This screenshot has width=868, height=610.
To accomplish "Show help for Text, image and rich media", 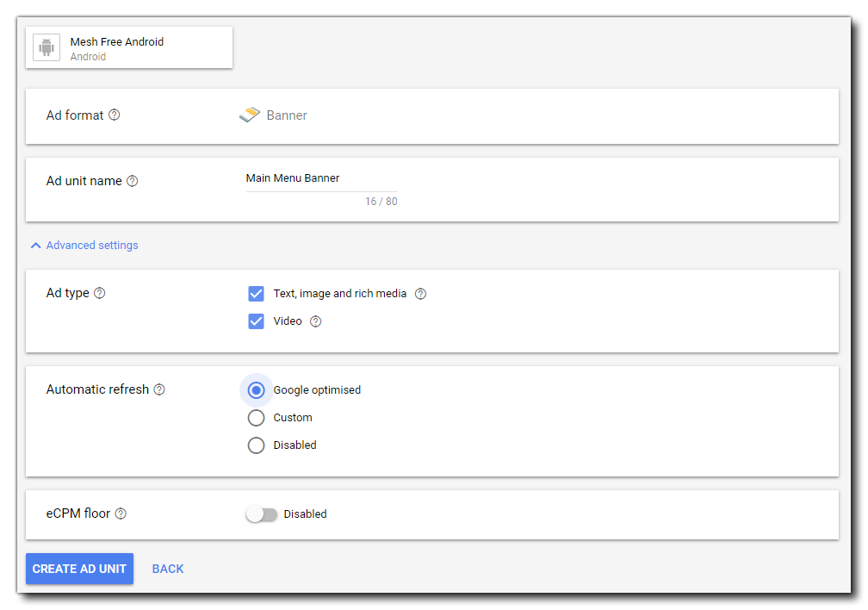I will click(x=420, y=294).
